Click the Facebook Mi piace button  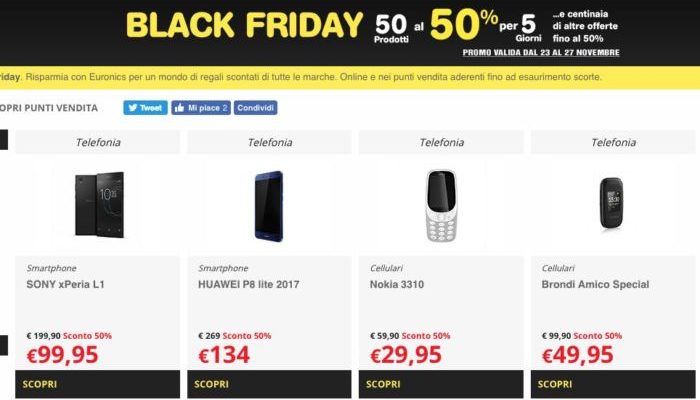pos(201,108)
